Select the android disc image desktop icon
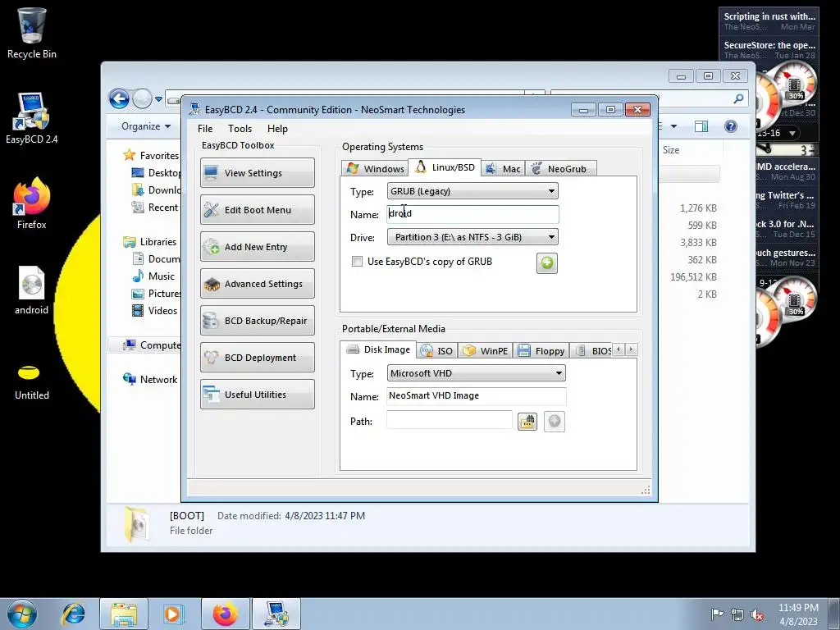The image size is (840, 630). coord(32,290)
